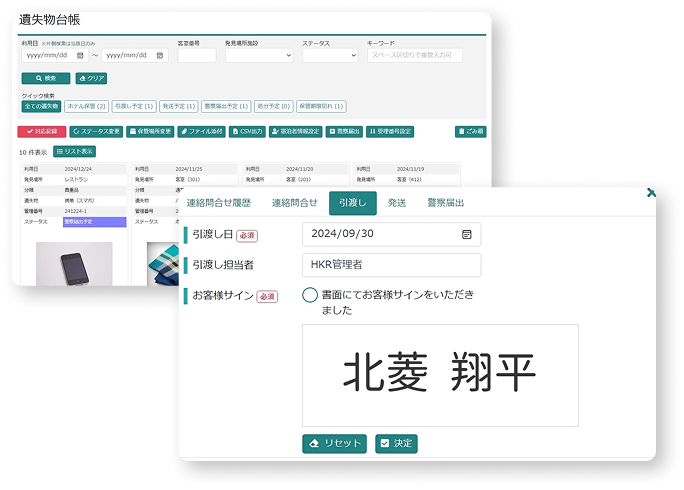Click the ごみ箱 trash button
The image size is (684, 490).
pyautogui.click(x=469, y=131)
